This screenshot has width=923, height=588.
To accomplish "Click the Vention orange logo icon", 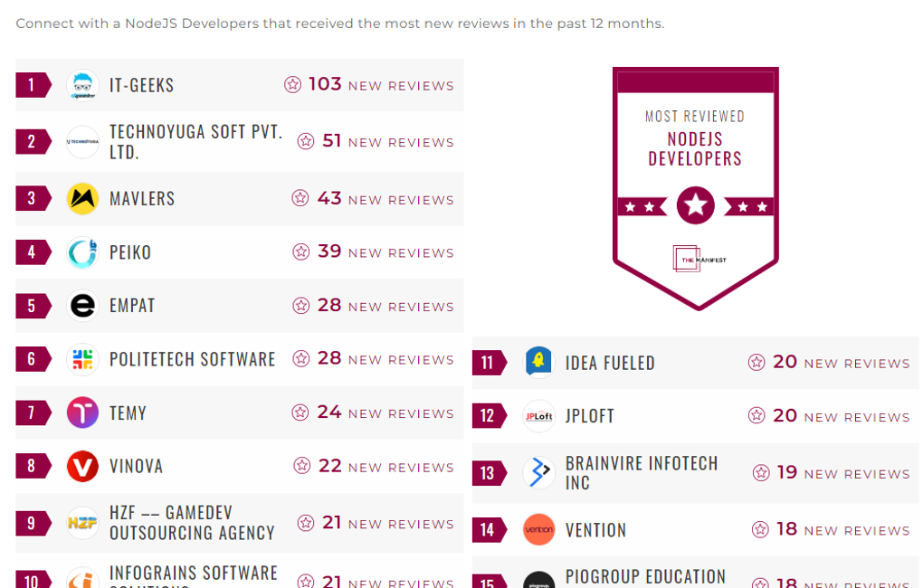I will [538, 530].
